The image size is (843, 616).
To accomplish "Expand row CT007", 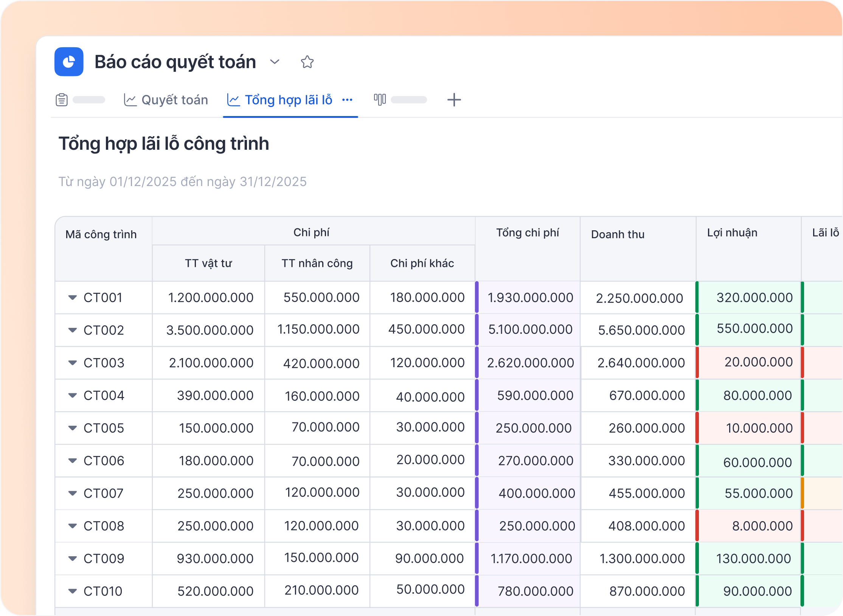I will tap(72, 493).
